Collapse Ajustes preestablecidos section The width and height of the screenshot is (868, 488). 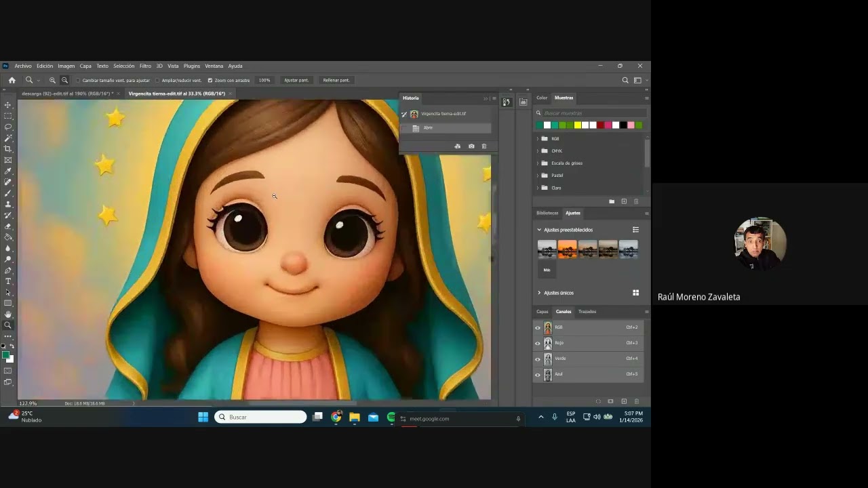coord(539,230)
